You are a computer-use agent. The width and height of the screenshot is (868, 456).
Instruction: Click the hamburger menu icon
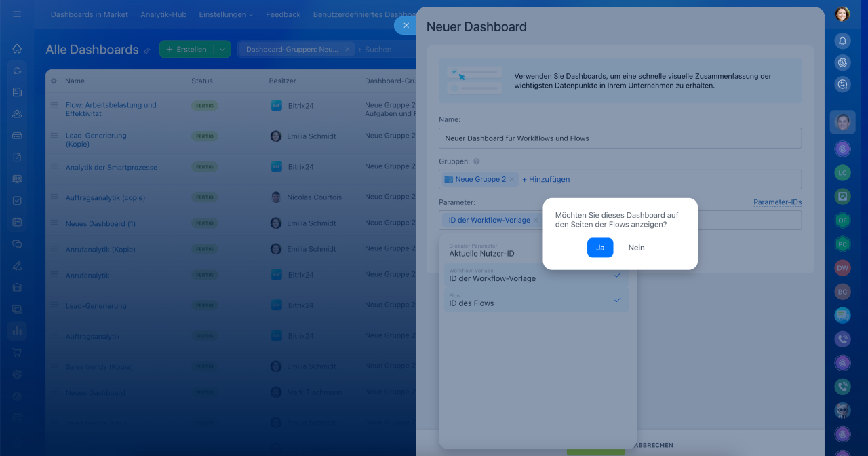coord(17,14)
